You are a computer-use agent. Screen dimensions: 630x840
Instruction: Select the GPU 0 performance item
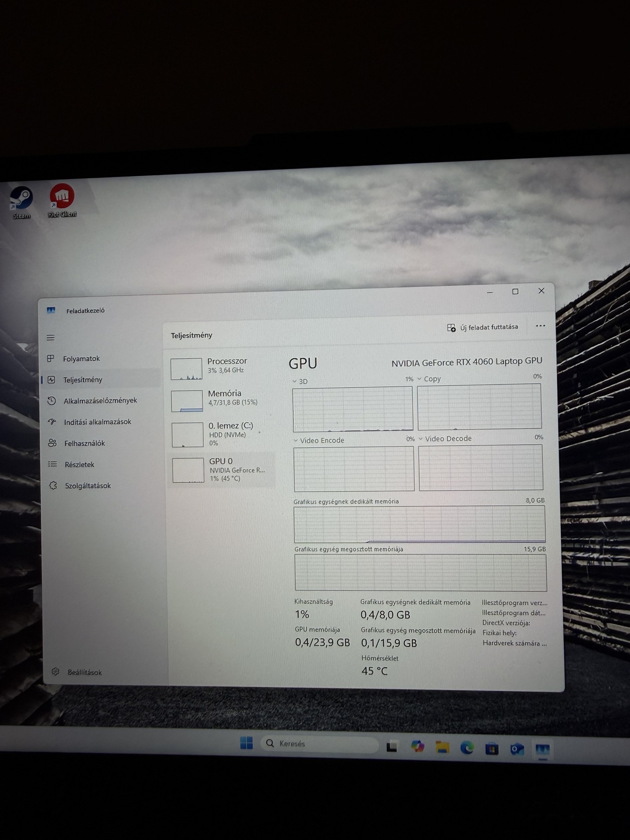pyautogui.click(x=222, y=469)
